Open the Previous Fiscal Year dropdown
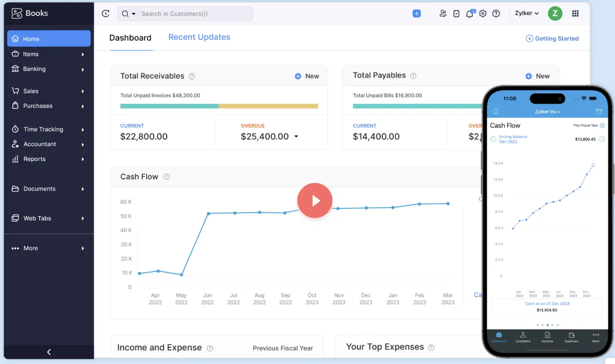615x364 pixels. tap(283, 348)
